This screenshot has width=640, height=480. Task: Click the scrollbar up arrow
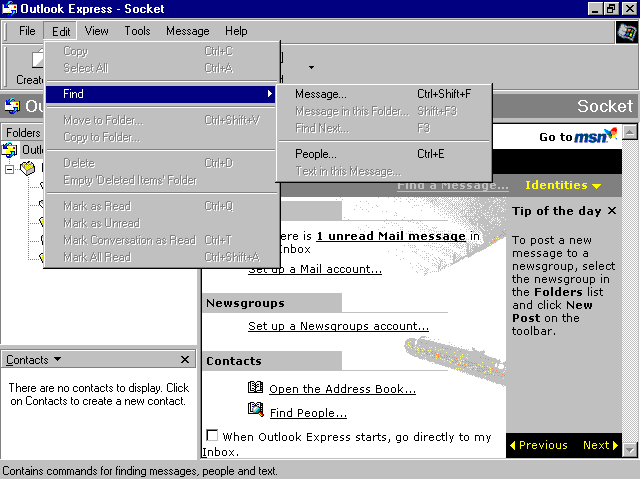pos(630,132)
